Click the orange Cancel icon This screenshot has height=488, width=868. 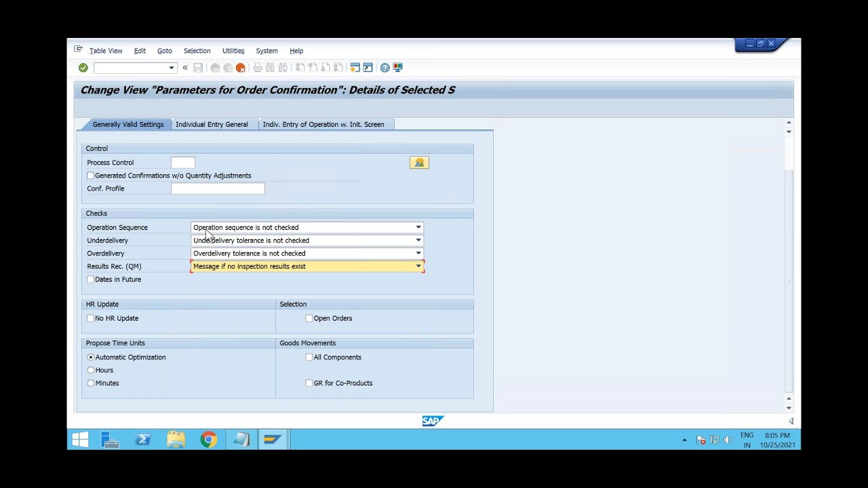(241, 68)
